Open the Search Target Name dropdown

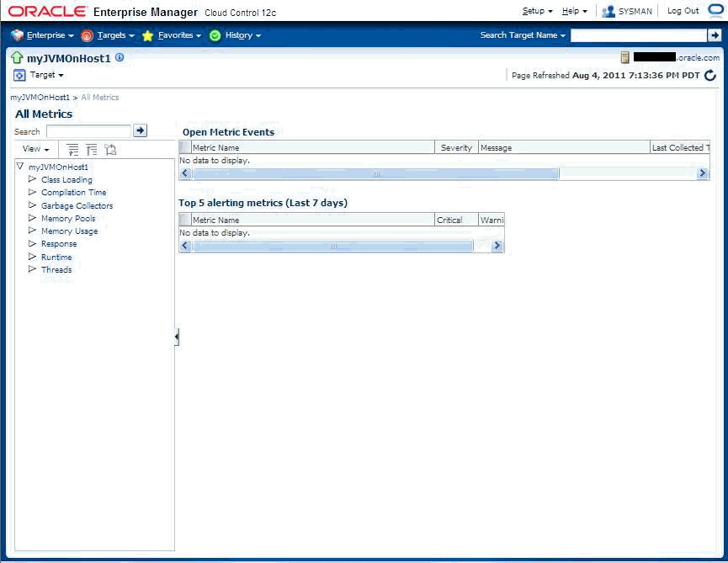coord(523,35)
